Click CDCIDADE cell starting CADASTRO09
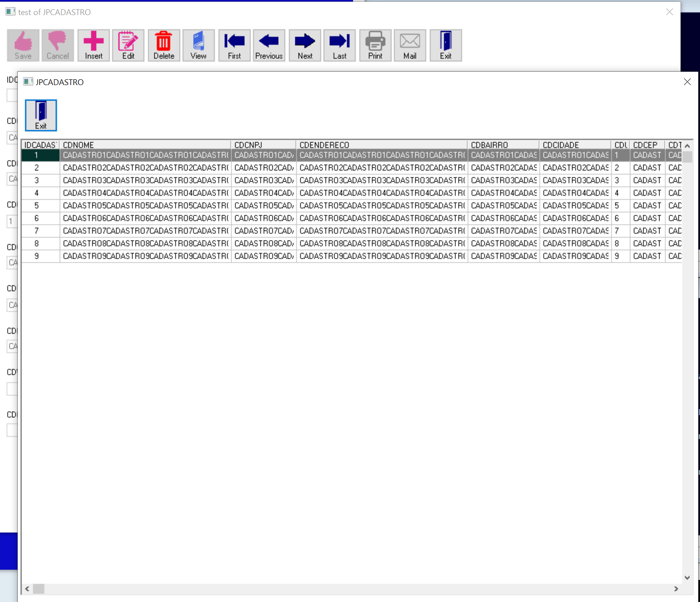Screen dimensions: 700x602 tap(576, 256)
